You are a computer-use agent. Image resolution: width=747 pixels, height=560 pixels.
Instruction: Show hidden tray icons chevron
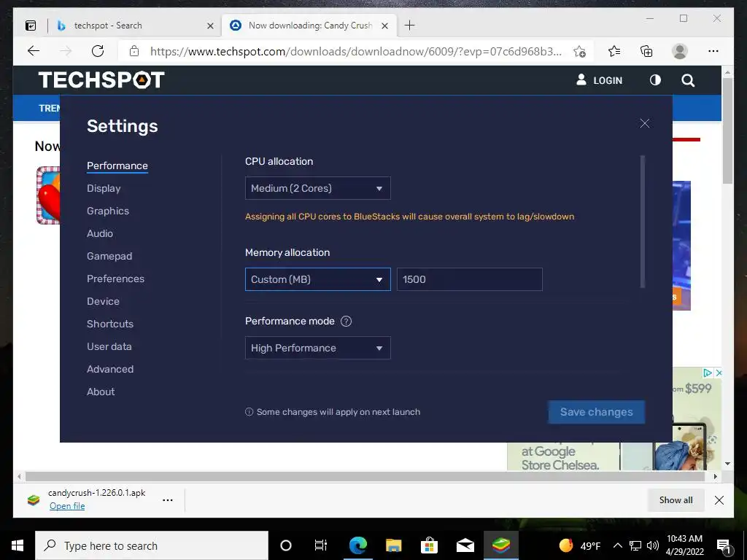click(617, 545)
